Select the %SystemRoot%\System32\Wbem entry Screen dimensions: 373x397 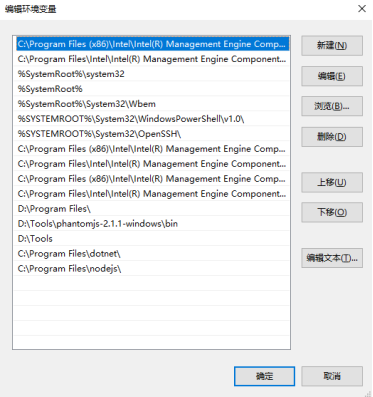tap(152, 104)
